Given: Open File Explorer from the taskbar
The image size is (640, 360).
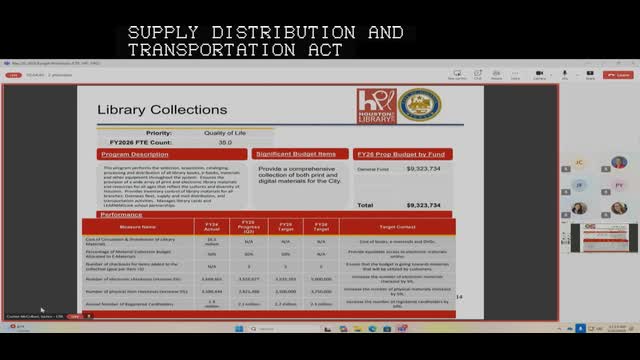Looking at the screenshot, I should point(358,329).
